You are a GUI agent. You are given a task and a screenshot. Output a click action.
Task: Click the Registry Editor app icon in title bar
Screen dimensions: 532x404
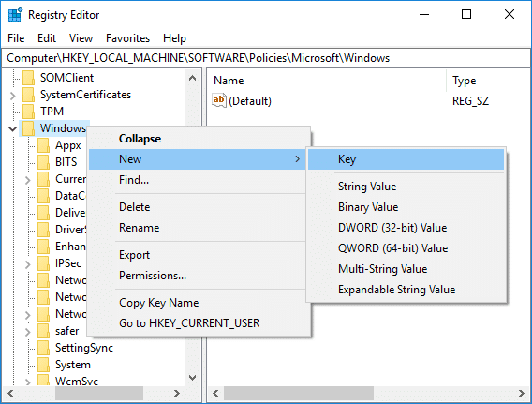[15, 15]
